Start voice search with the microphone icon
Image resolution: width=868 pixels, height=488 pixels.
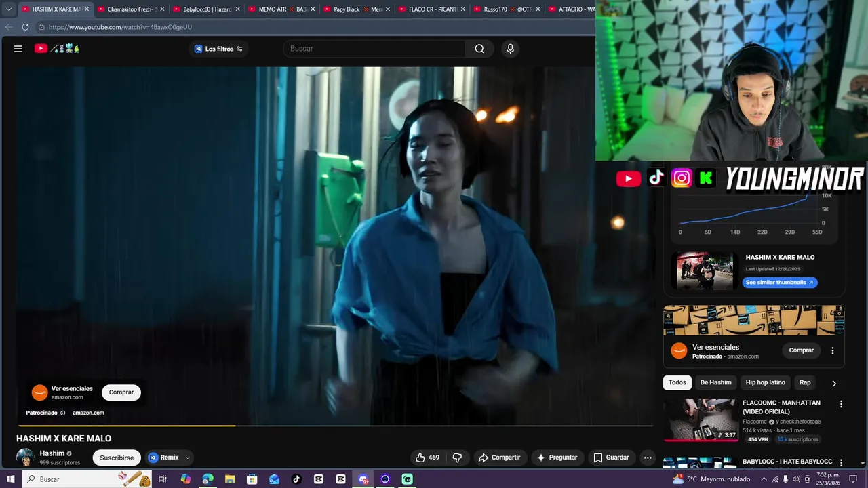click(x=510, y=49)
